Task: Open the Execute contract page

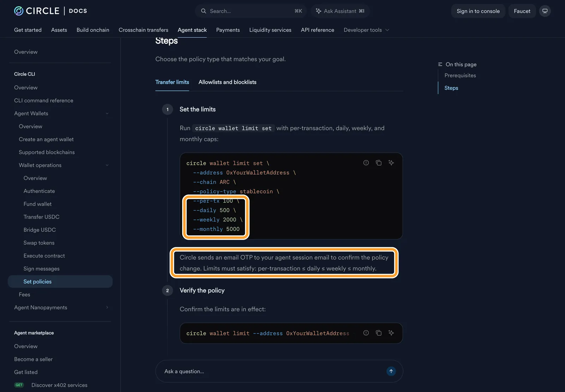Action: tap(44, 256)
